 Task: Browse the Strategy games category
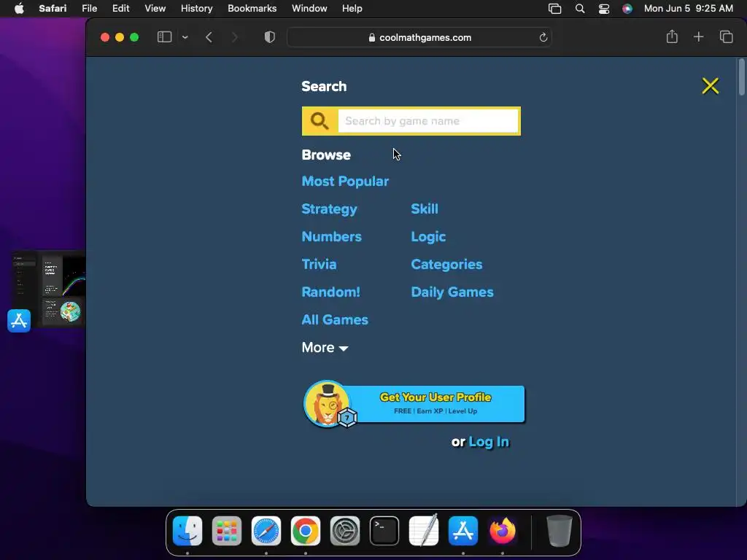[x=329, y=209]
